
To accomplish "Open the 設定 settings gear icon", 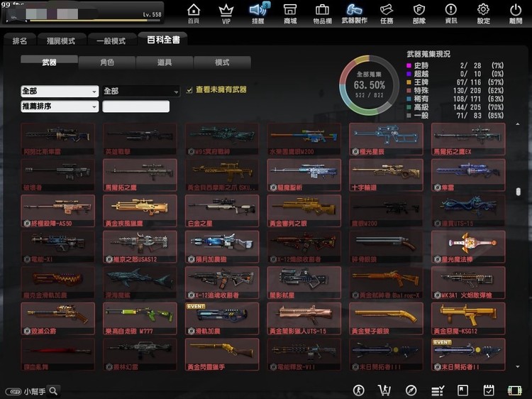I will click(483, 13).
